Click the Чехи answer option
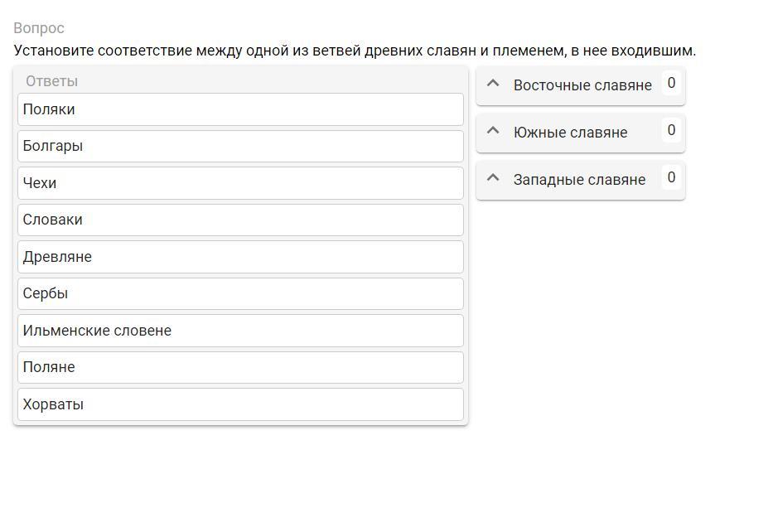Image resolution: width=773 pixels, height=532 pixels. pyautogui.click(x=240, y=183)
